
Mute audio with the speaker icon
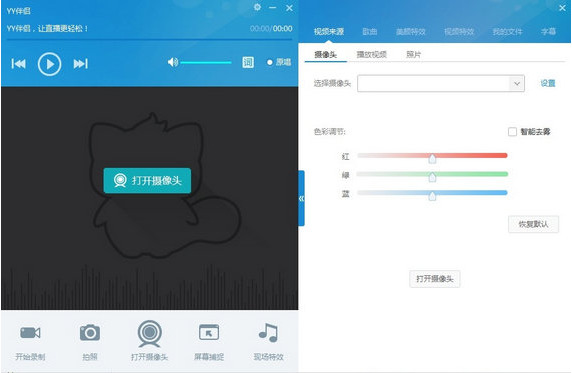point(173,62)
